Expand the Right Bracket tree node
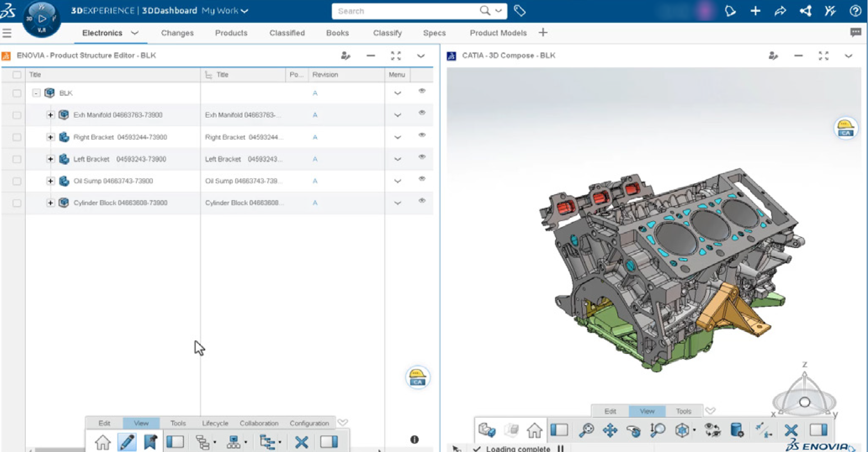Screen dimensions: 868x452 coord(50,137)
